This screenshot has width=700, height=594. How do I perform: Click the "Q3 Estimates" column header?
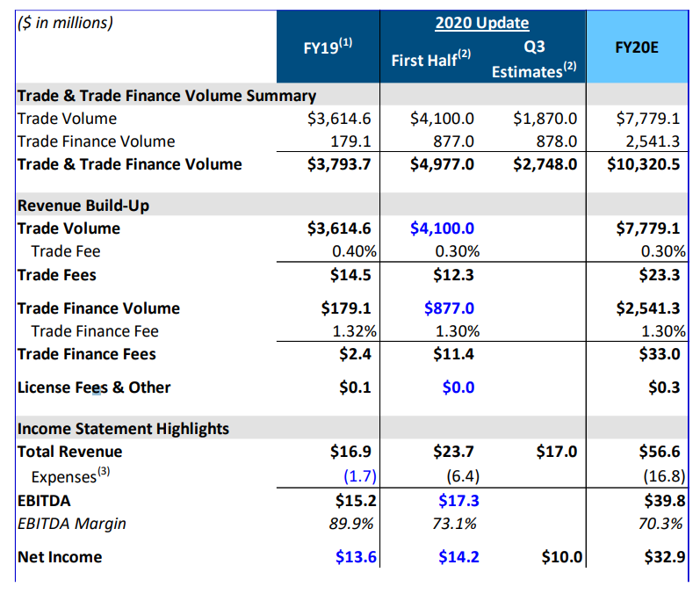[533, 59]
